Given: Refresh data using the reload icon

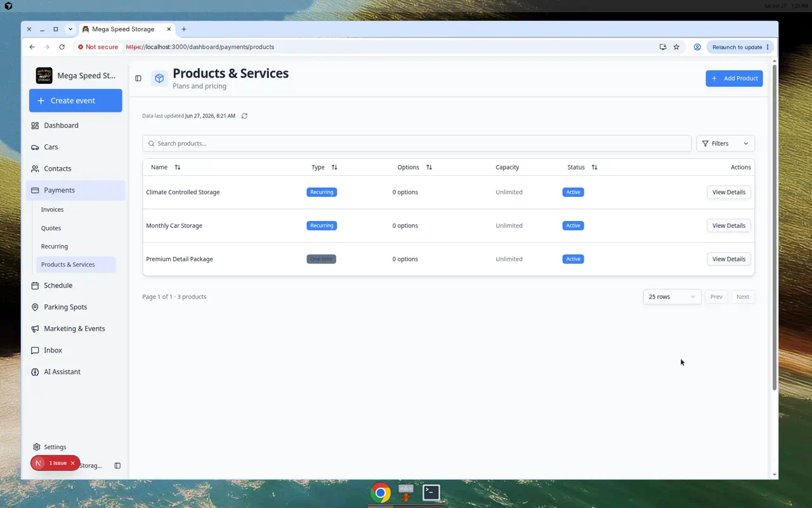Looking at the screenshot, I should [x=244, y=116].
